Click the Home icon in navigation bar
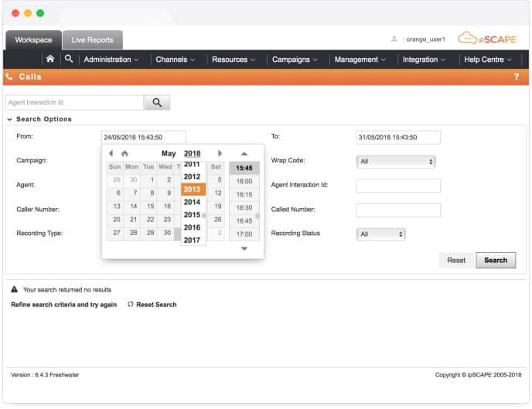Viewport: 532px width, 409px height. tap(50, 59)
